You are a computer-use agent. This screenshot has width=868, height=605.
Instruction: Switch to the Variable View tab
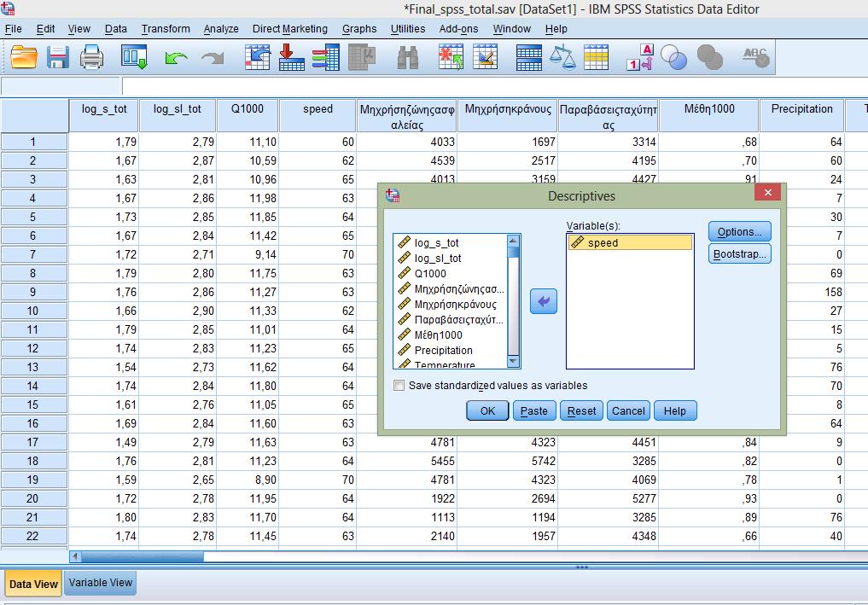pos(100,583)
